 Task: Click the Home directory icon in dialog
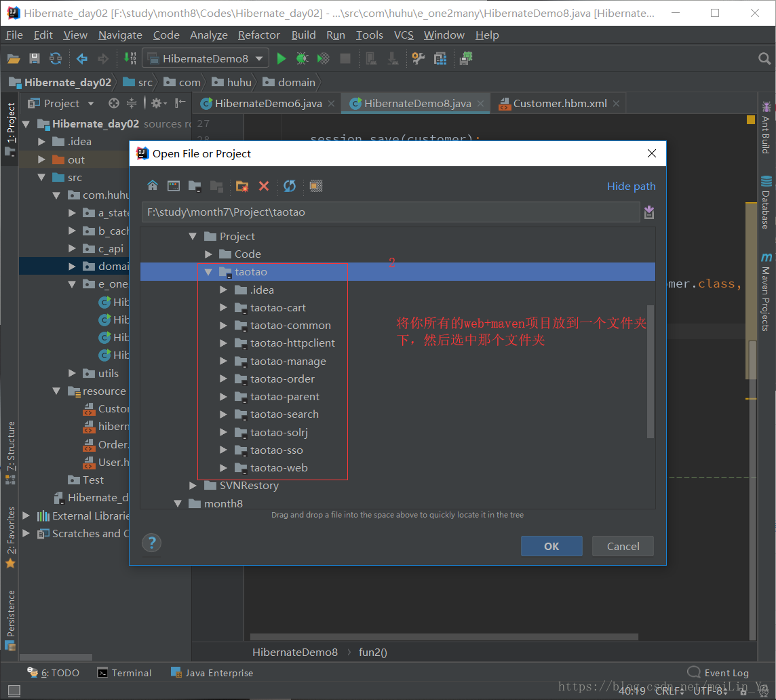pyautogui.click(x=153, y=186)
